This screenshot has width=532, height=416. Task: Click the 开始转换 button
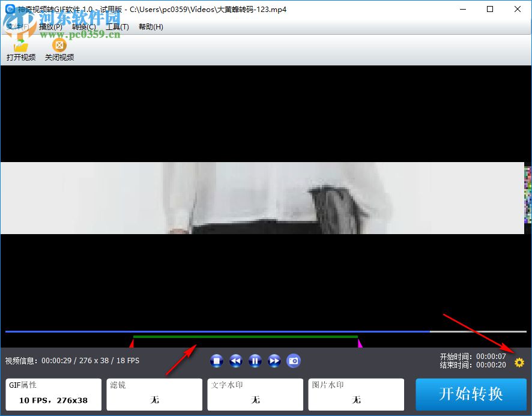coord(471,394)
